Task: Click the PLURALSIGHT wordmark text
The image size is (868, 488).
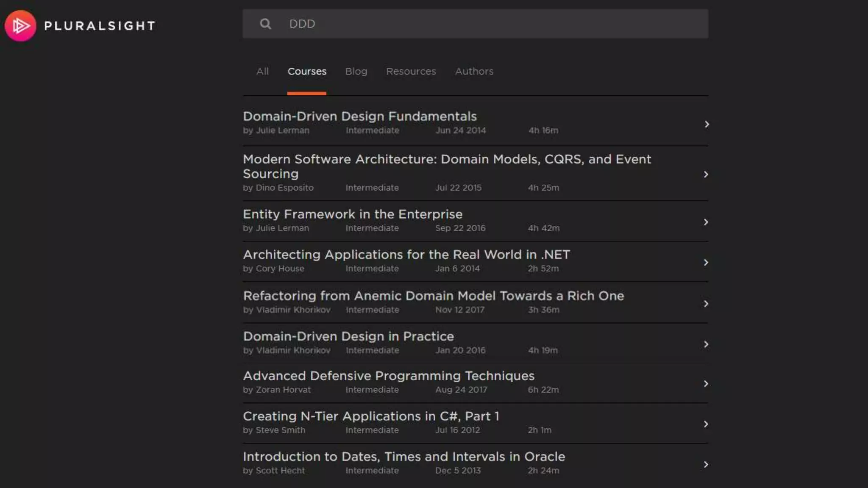Action: [x=100, y=26]
